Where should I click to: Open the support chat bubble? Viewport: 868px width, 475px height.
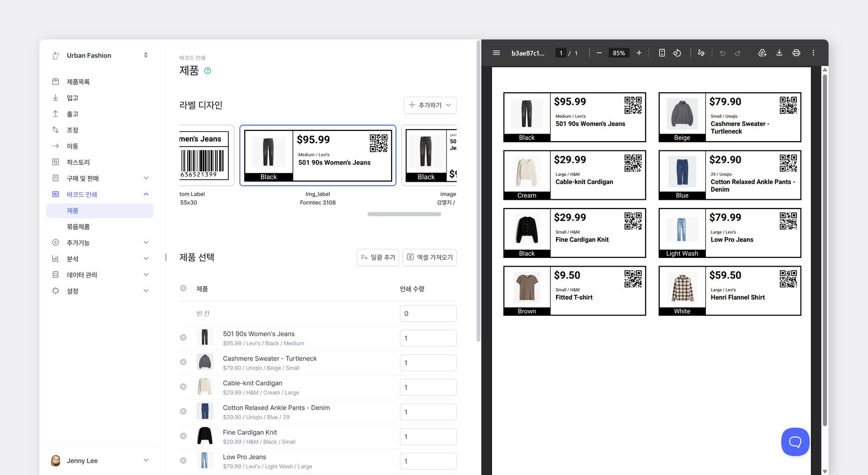(795, 442)
